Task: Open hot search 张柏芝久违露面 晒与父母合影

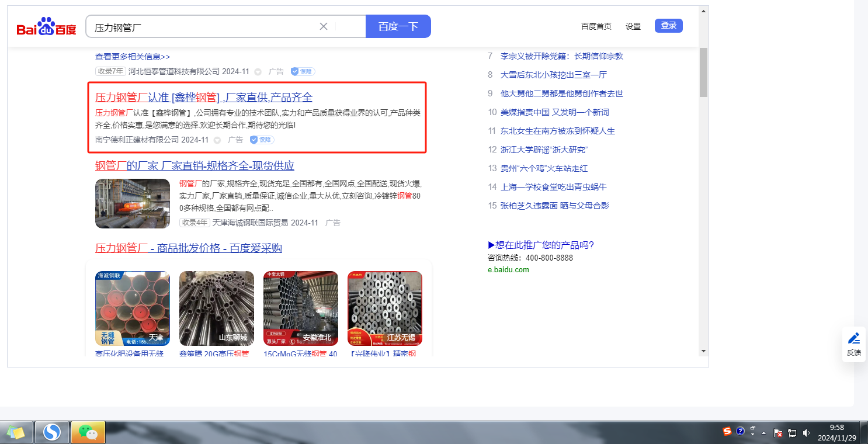Action: (555, 206)
